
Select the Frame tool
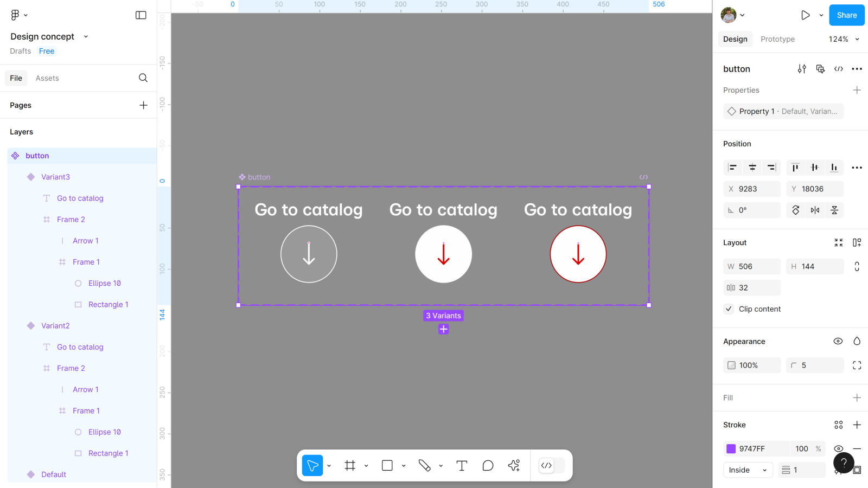point(350,465)
